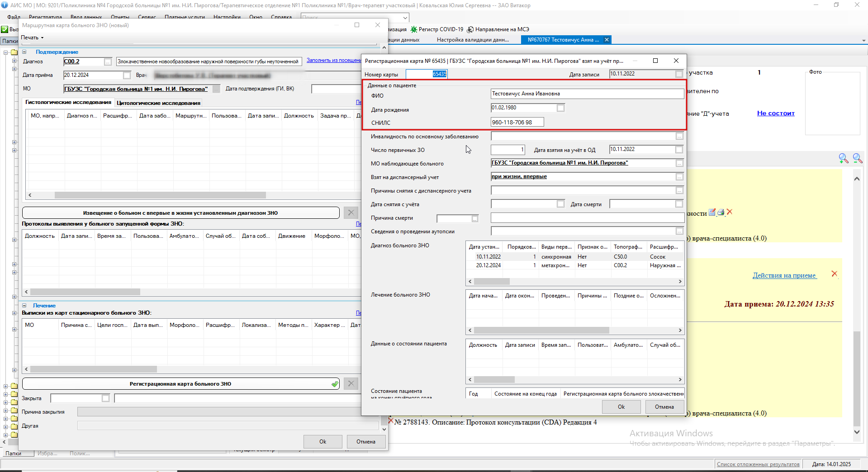Open the Окно menu
Image resolution: width=868 pixels, height=472 pixels.
click(256, 17)
